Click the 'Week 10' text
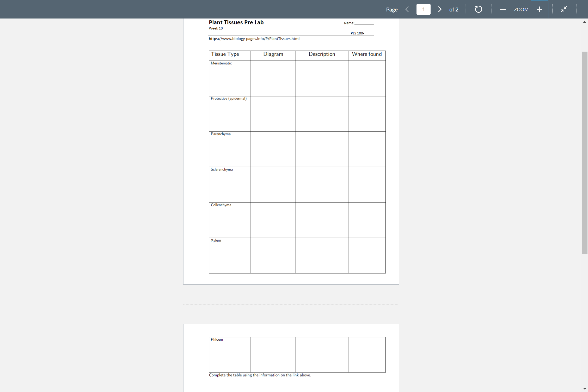Screen dimensions: 588x392 click(216, 28)
